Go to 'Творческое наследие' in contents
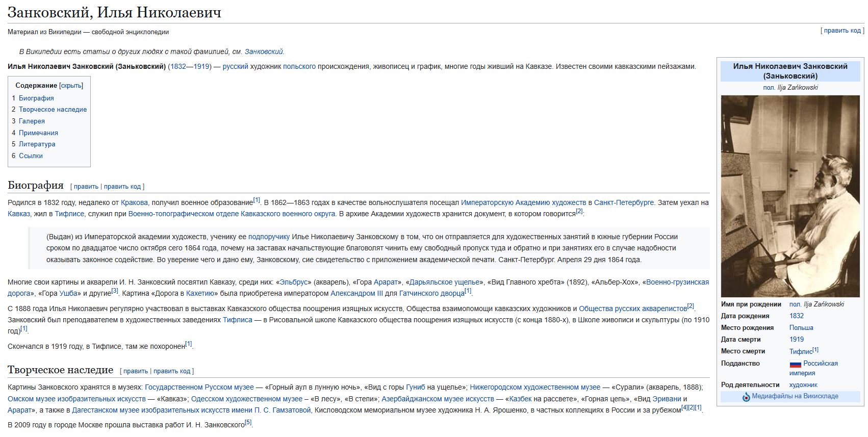The image size is (868, 437). (x=53, y=110)
